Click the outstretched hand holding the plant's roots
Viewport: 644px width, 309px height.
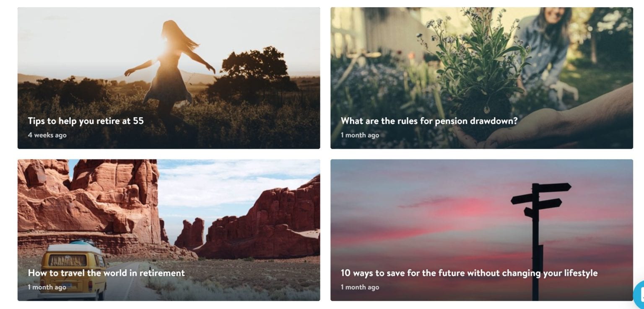tap(558, 121)
